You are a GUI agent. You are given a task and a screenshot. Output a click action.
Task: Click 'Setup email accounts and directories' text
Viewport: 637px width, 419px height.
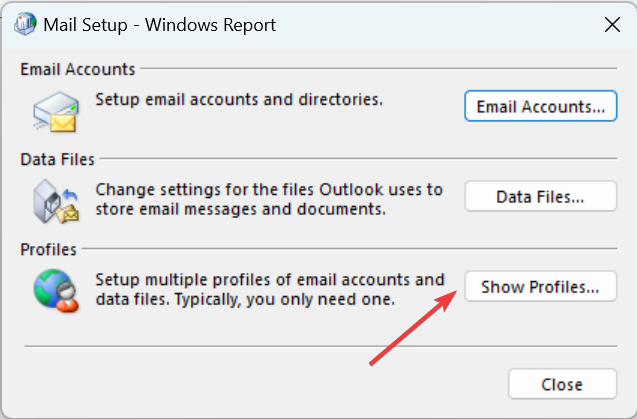coord(239,100)
